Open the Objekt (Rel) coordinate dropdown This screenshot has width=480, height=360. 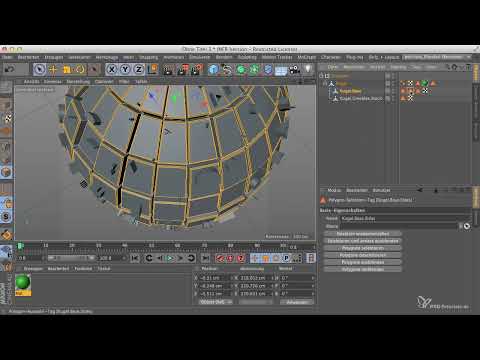pos(216,302)
